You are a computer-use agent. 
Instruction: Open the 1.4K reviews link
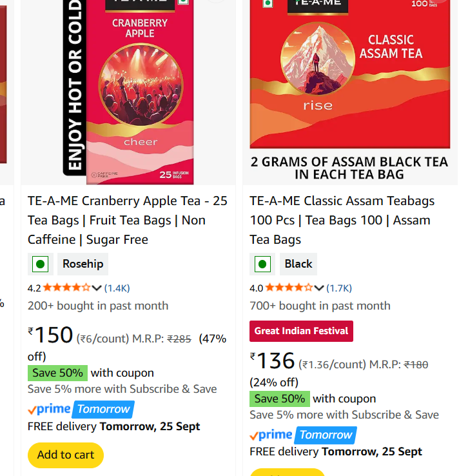click(117, 288)
